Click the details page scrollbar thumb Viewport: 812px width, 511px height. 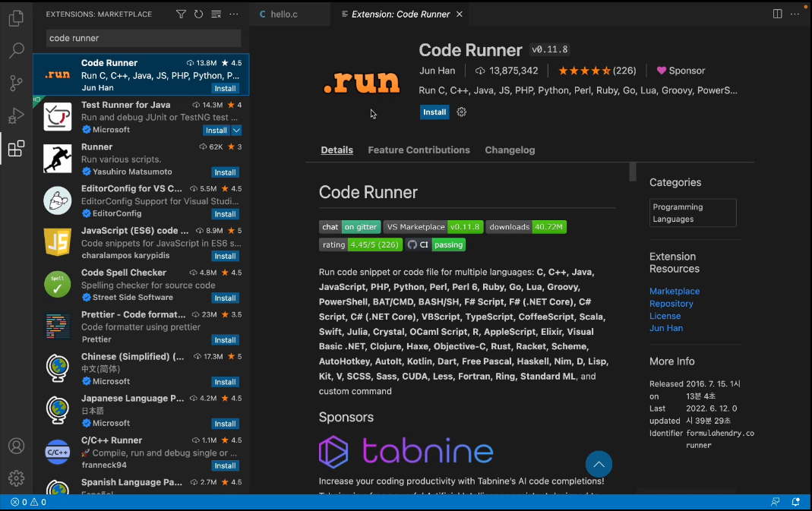632,172
